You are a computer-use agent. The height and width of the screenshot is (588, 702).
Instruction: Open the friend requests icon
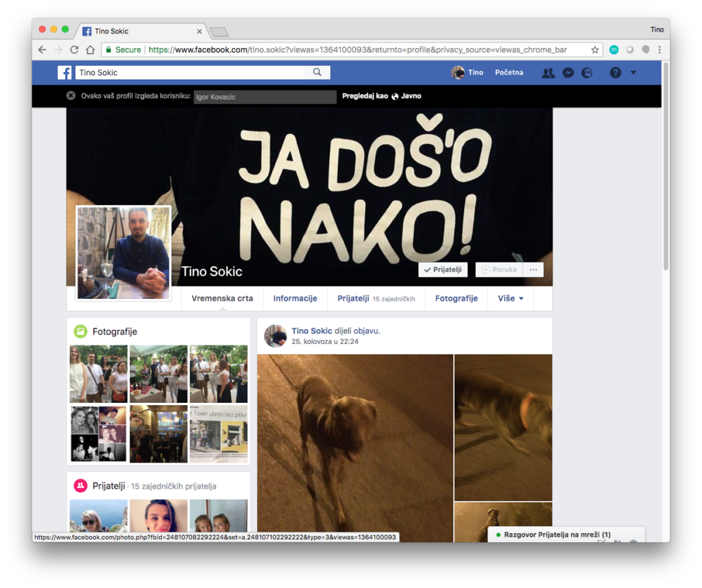click(x=548, y=73)
